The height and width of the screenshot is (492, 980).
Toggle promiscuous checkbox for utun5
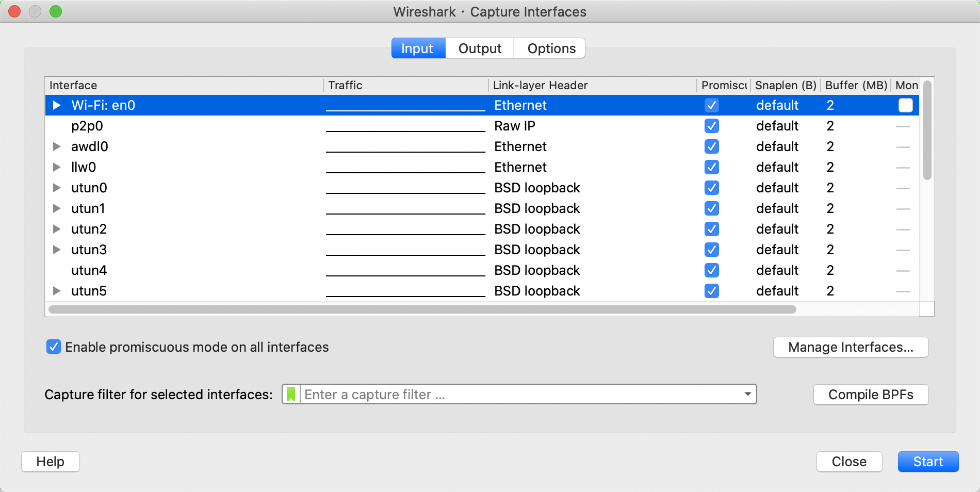coord(712,291)
